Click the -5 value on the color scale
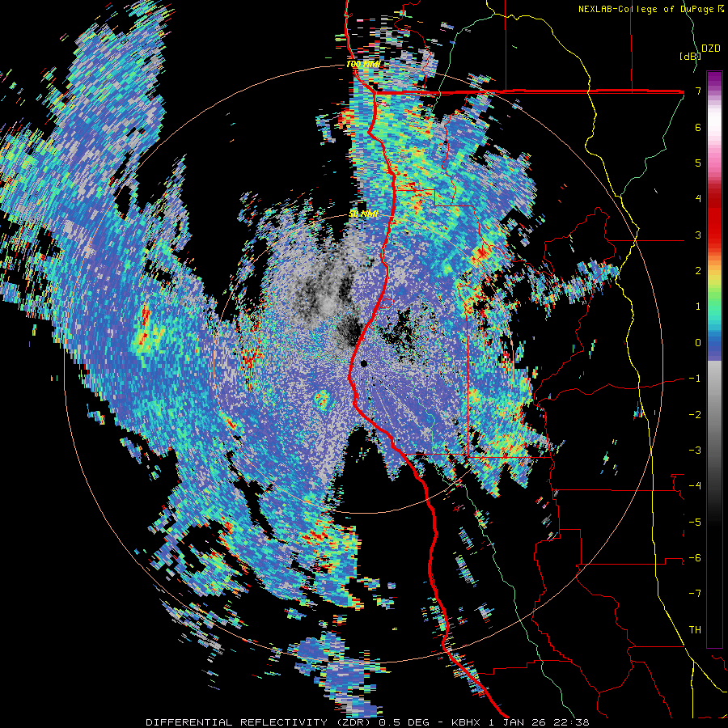 pos(695,523)
